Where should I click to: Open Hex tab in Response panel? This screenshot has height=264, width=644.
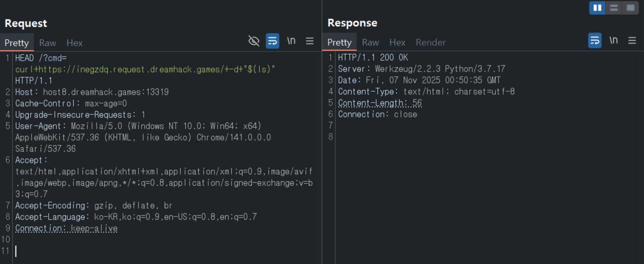click(x=397, y=42)
